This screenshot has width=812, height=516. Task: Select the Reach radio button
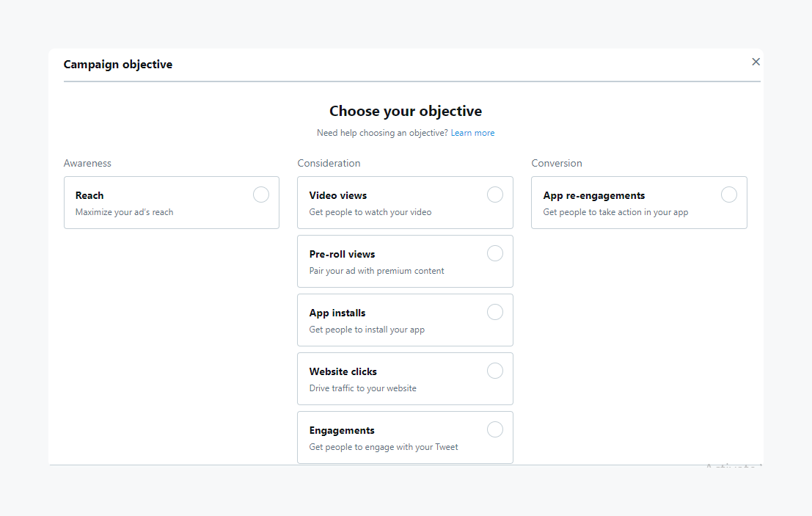click(x=260, y=195)
